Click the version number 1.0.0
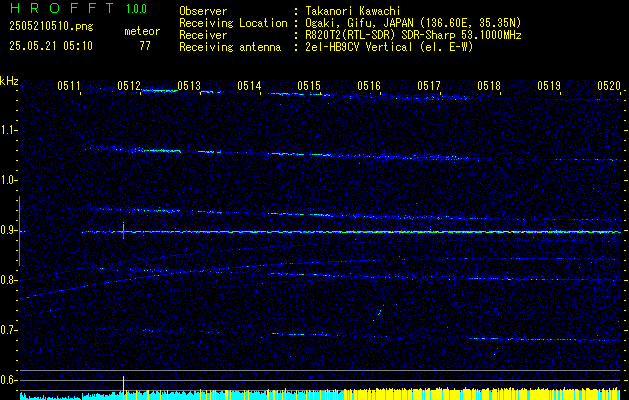The height and width of the screenshot is (400, 629). coord(136,8)
